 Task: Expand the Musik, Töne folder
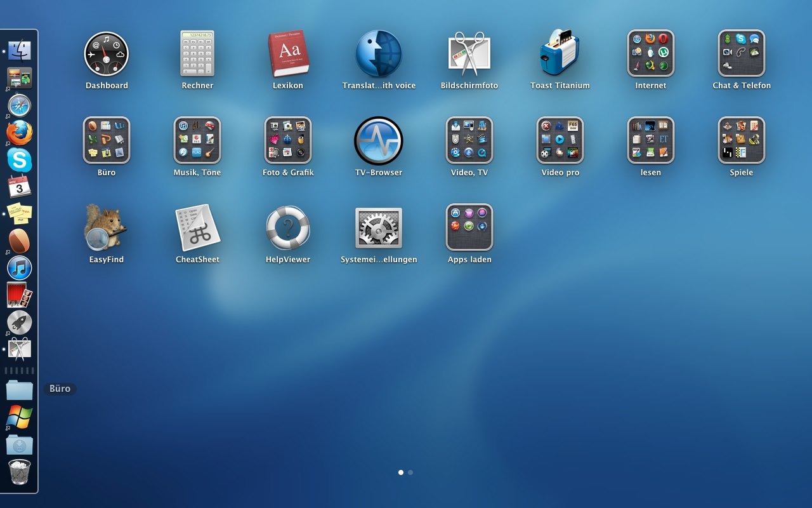pos(197,140)
